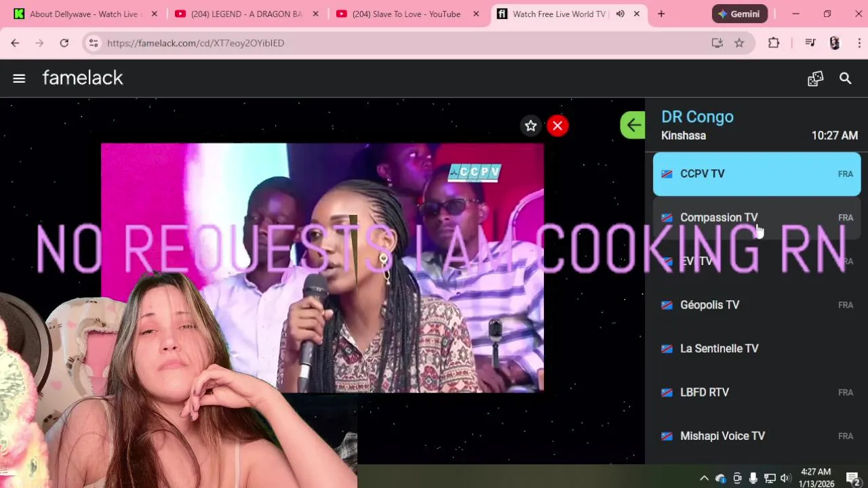Mute the Watch Free Live World TV tab
The image size is (868, 488).
620,14
